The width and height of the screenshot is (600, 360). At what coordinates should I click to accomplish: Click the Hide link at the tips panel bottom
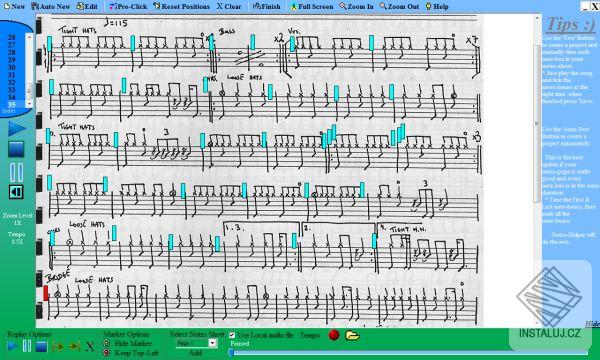[x=592, y=324]
